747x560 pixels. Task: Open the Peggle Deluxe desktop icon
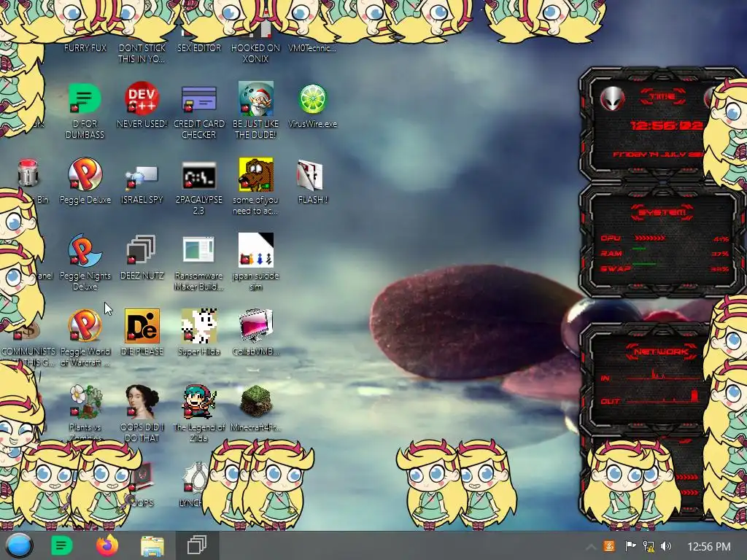[85, 175]
